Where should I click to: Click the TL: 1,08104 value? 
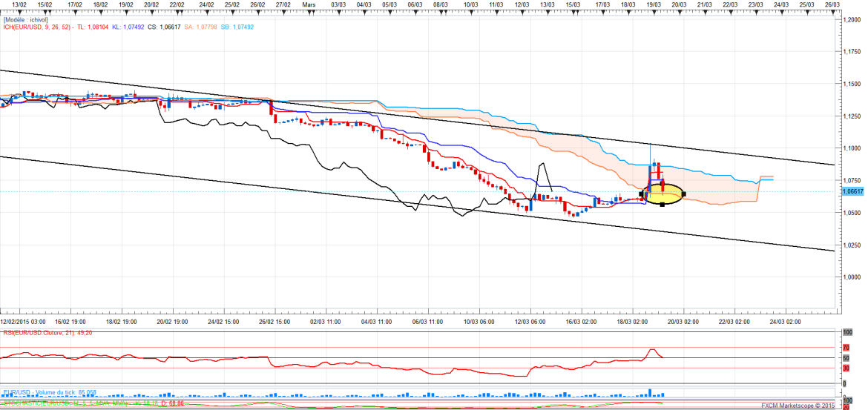pos(93,27)
